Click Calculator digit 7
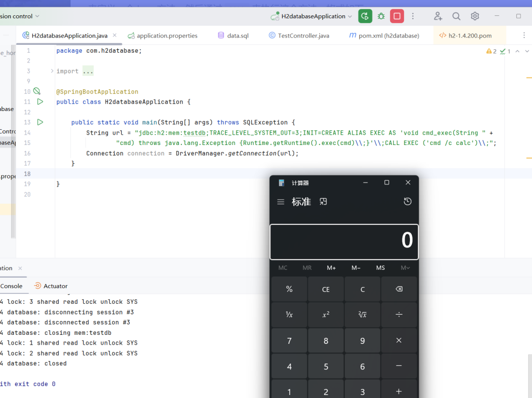Image resolution: width=532 pixels, height=398 pixels. pyautogui.click(x=289, y=341)
